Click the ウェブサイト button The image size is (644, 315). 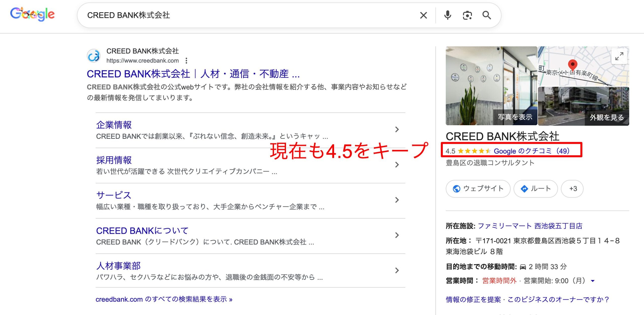pos(478,189)
